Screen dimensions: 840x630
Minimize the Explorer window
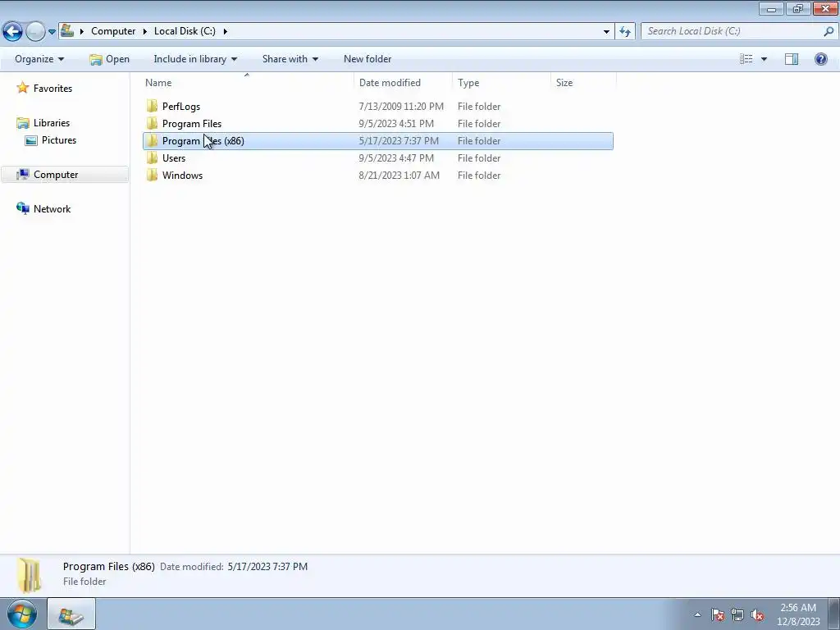coord(771,8)
